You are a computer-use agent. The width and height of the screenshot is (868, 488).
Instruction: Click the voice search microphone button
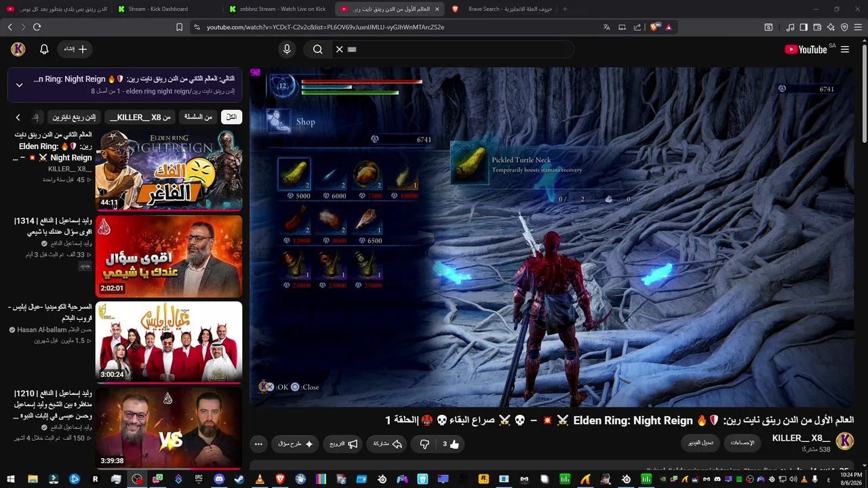coord(287,49)
